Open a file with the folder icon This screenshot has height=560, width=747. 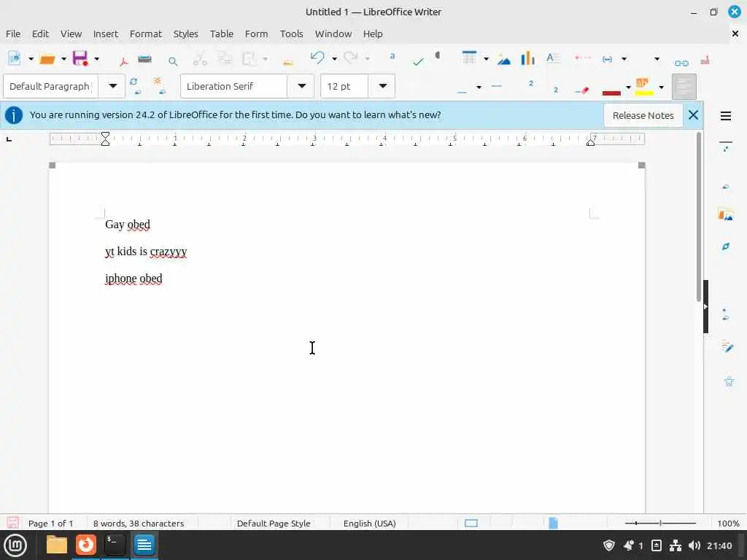(47, 58)
